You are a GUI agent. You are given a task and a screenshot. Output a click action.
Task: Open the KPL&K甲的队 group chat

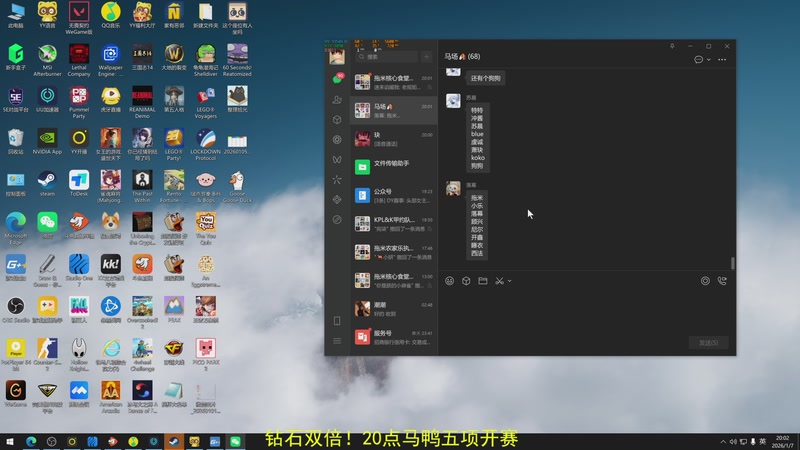394,223
